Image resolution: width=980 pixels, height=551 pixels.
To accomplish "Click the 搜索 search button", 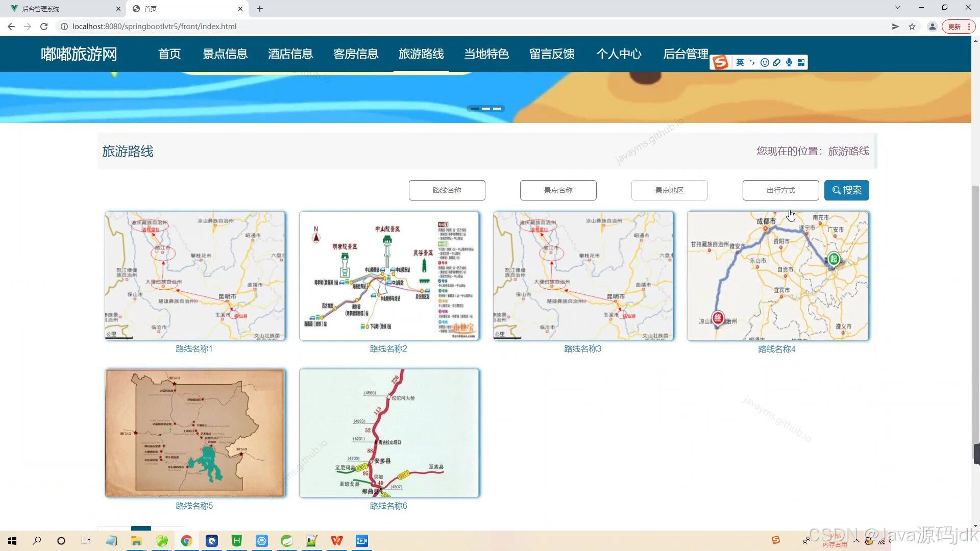I will click(846, 190).
